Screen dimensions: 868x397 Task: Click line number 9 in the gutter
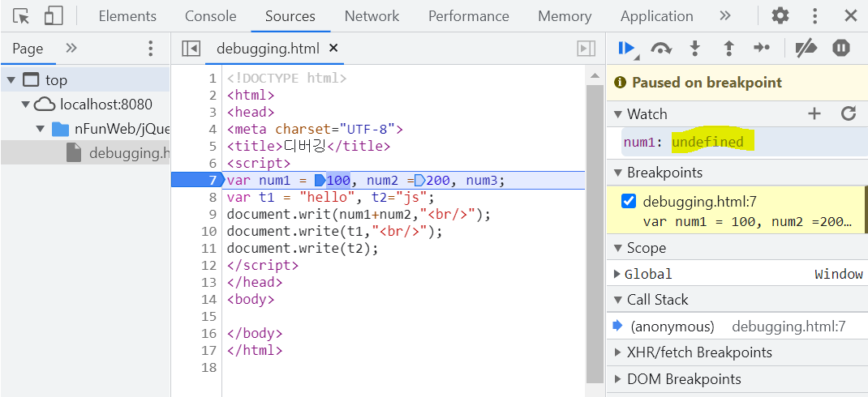coord(213,215)
